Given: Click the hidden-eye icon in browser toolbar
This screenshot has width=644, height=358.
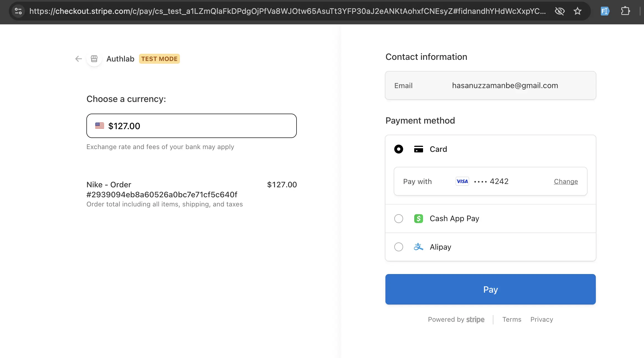Looking at the screenshot, I should pyautogui.click(x=560, y=11).
